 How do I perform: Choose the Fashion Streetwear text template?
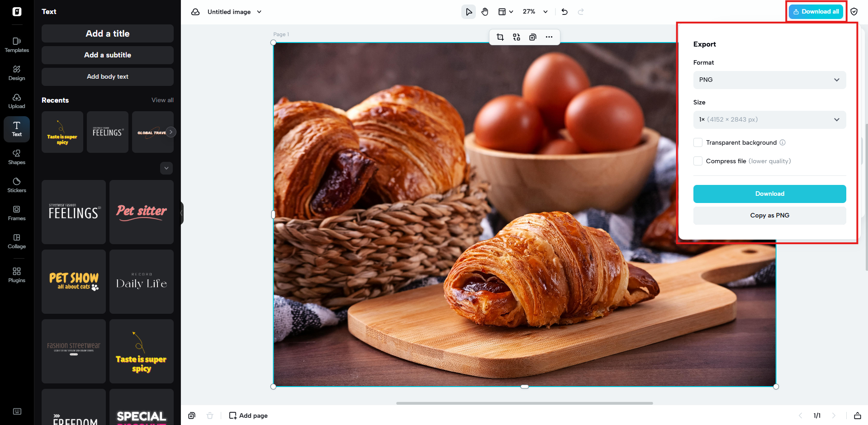[x=74, y=351]
